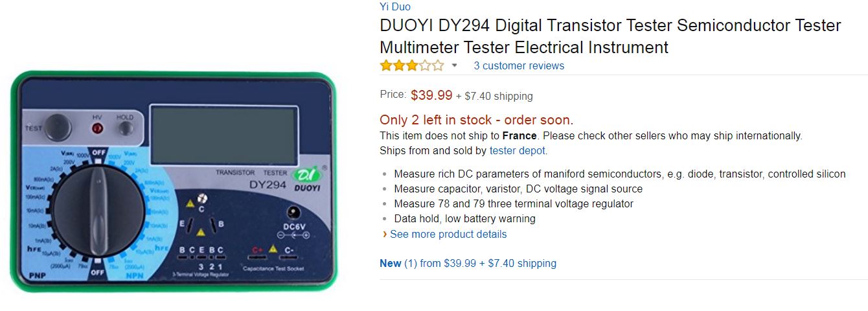868x311 pixels.
Task: Visit the Yi Duo brand link
Action: pos(395,6)
